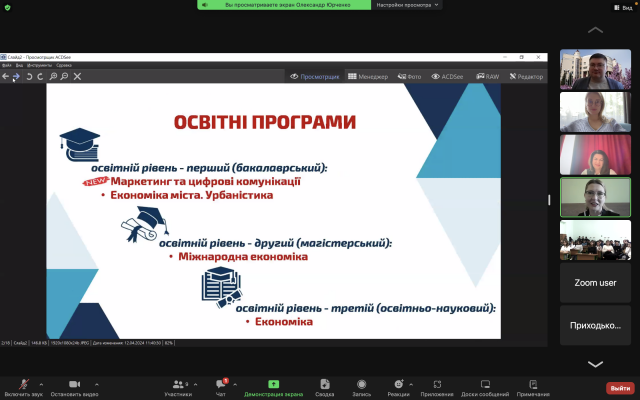The image size is (640, 400).
Task: Switch to the Редактор tab in ACDSee
Action: [x=525, y=76]
